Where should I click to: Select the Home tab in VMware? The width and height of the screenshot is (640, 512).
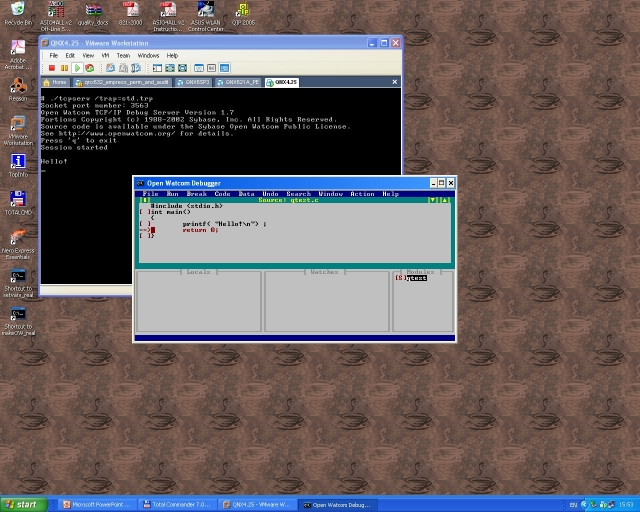tap(56, 82)
